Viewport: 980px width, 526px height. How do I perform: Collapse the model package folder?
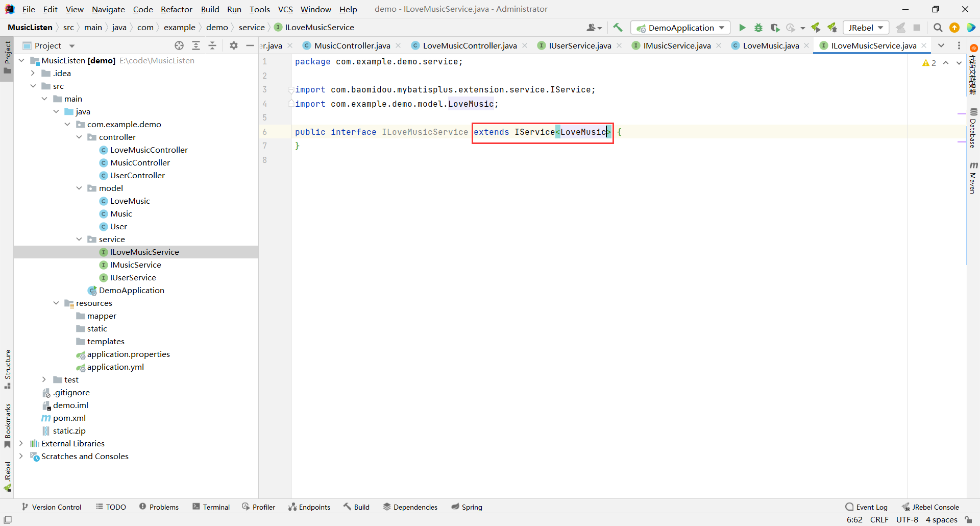79,188
